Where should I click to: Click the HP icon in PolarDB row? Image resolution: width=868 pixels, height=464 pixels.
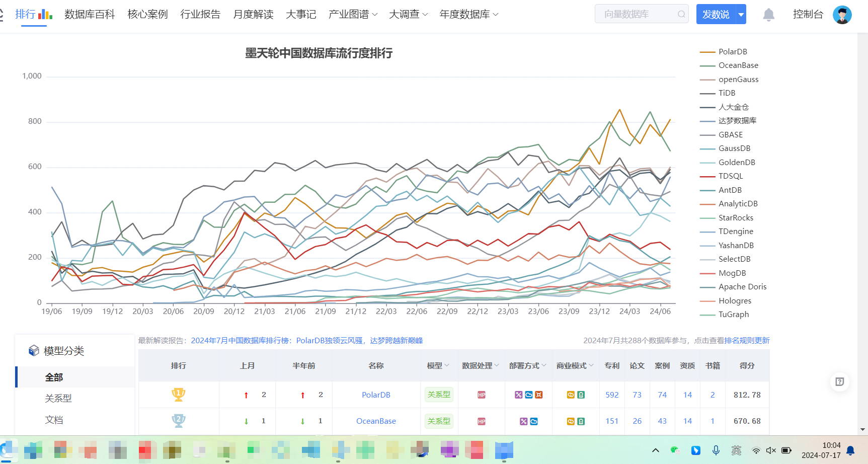pos(481,395)
